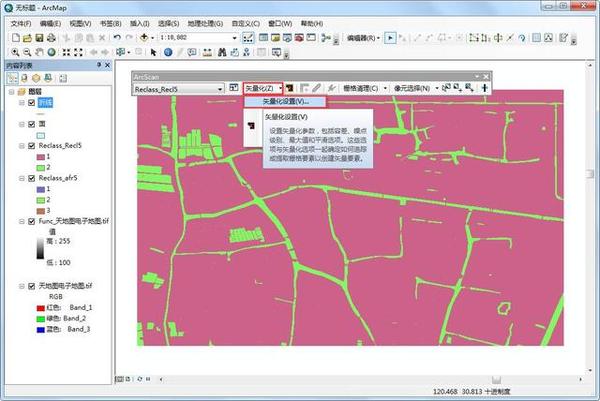
Task: Click the Print icon
Action: coord(51,37)
